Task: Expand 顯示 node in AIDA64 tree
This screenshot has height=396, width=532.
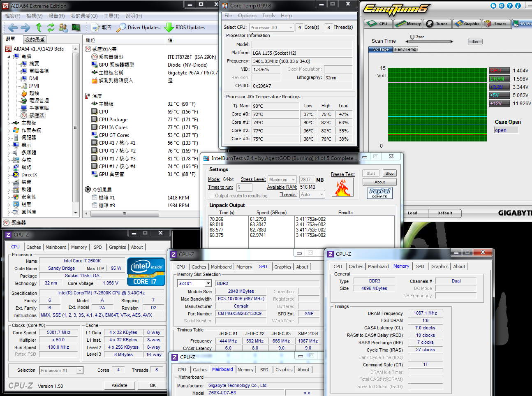Action: tap(9, 145)
